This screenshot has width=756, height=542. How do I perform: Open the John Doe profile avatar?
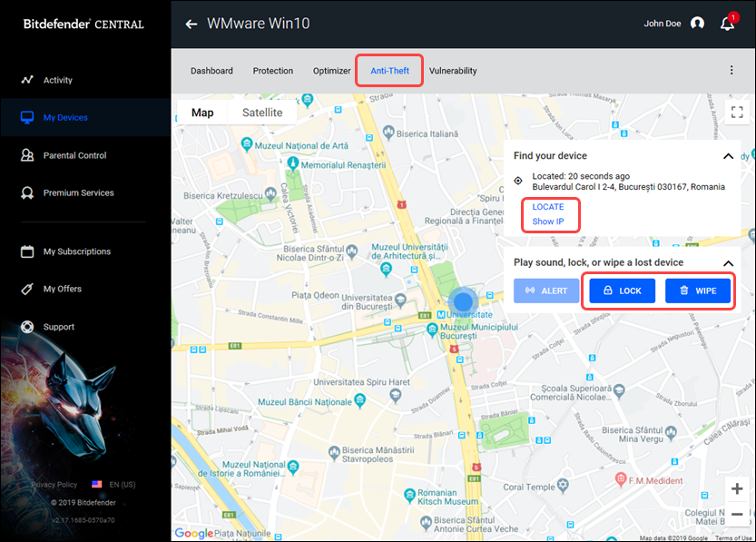point(696,23)
